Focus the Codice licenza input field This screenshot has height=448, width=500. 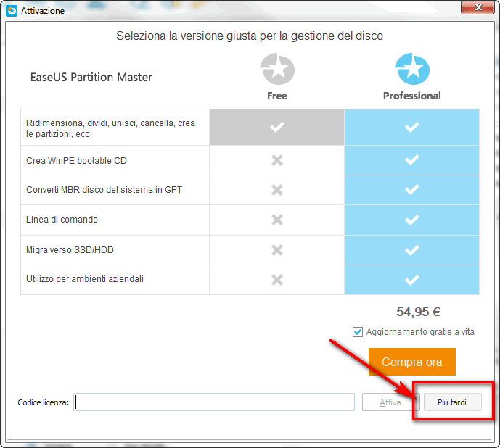(x=214, y=402)
